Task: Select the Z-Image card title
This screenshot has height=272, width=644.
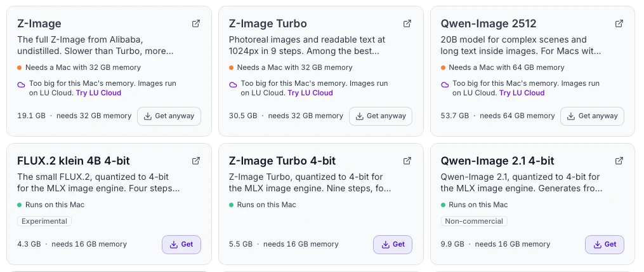Action: (x=39, y=24)
